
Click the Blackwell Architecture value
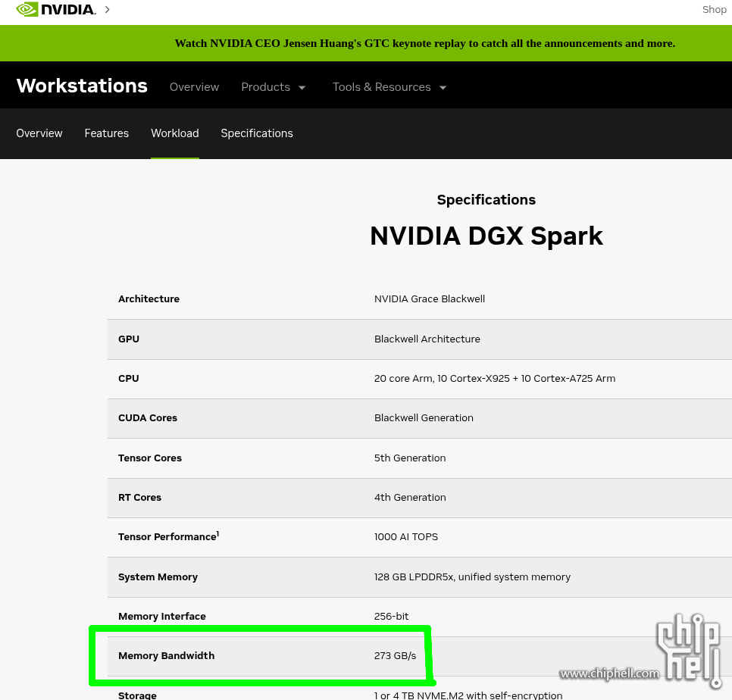pyautogui.click(x=427, y=339)
